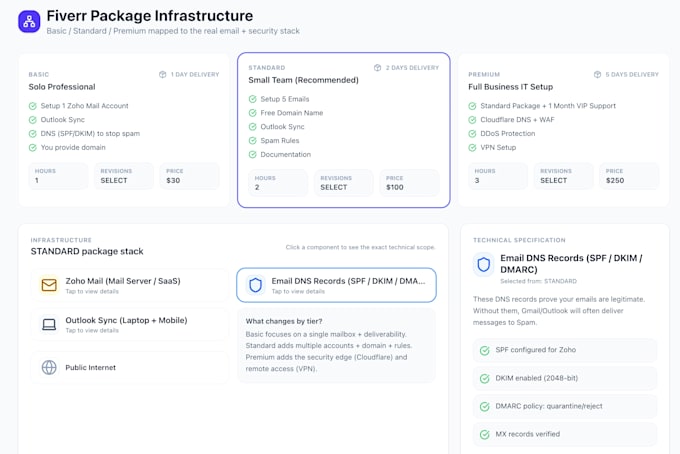Click the Outlook Sync laptop icon
Viewport: 680px width, 454px height.
pos(49,324)
